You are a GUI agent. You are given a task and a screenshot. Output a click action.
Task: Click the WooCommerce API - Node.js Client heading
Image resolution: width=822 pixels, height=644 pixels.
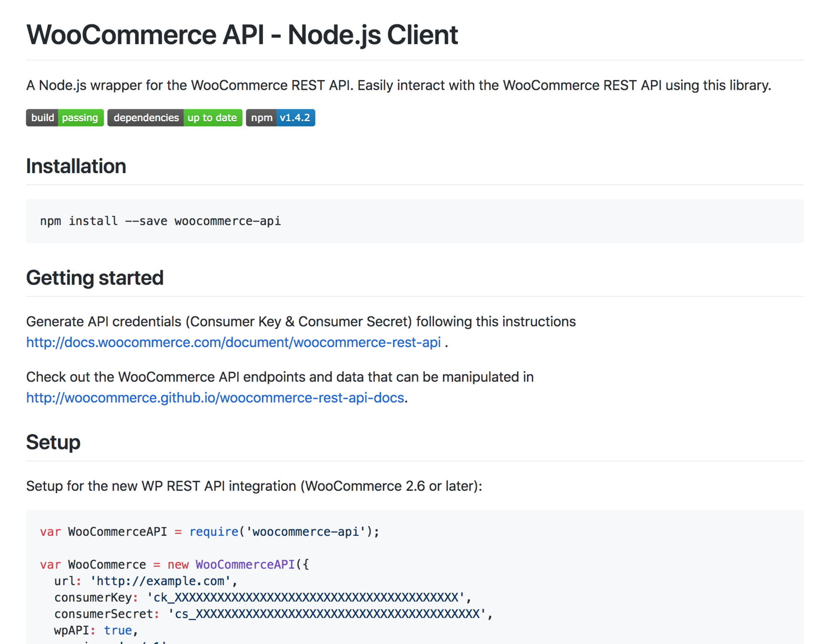pos(242,35)
